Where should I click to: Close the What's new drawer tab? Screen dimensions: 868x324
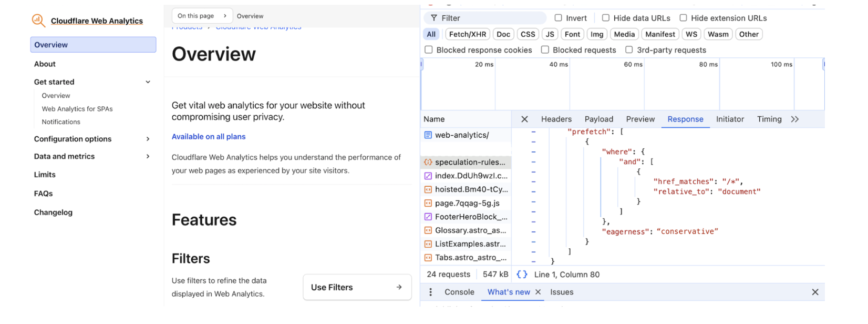coord(538,292)
